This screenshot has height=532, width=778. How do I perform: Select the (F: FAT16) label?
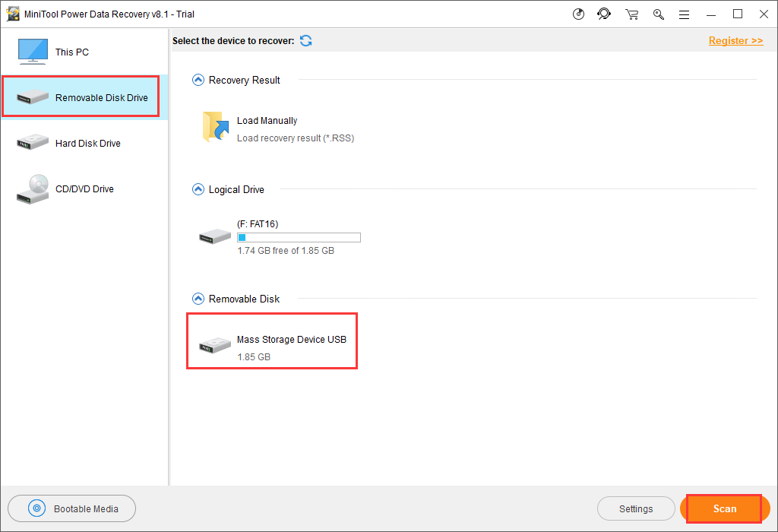point(258,224)
